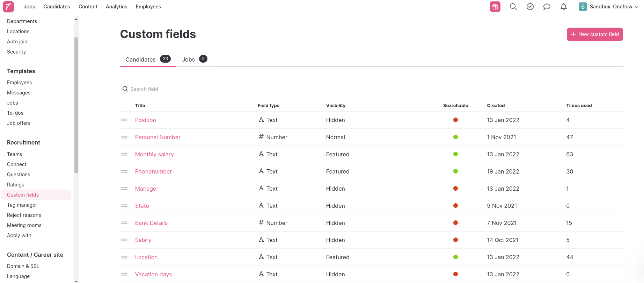Go to Apply with in sidebar
Screen dimensions: 644x283
pos(19,235)
